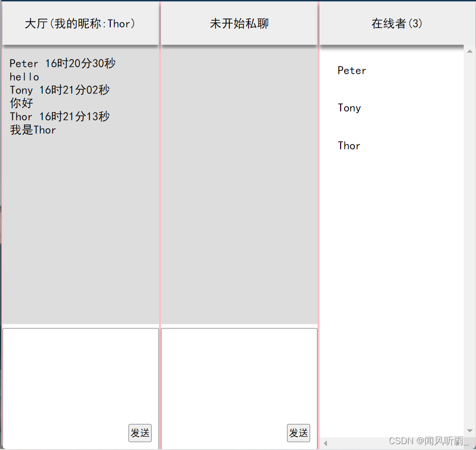This screenshot has height=450, width=476.
Task: Click the 发送 button in the private chat panel
Action: [x=298, y=433]
